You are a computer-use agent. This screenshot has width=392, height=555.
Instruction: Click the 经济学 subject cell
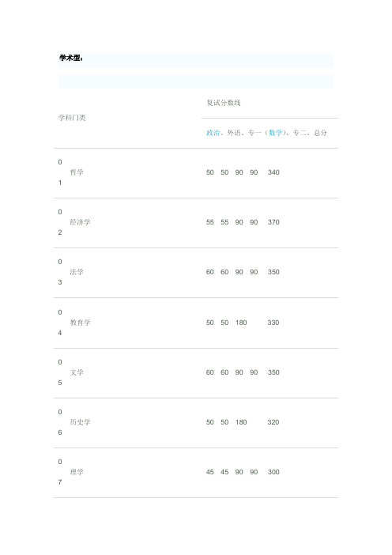(x=80, y=222)
